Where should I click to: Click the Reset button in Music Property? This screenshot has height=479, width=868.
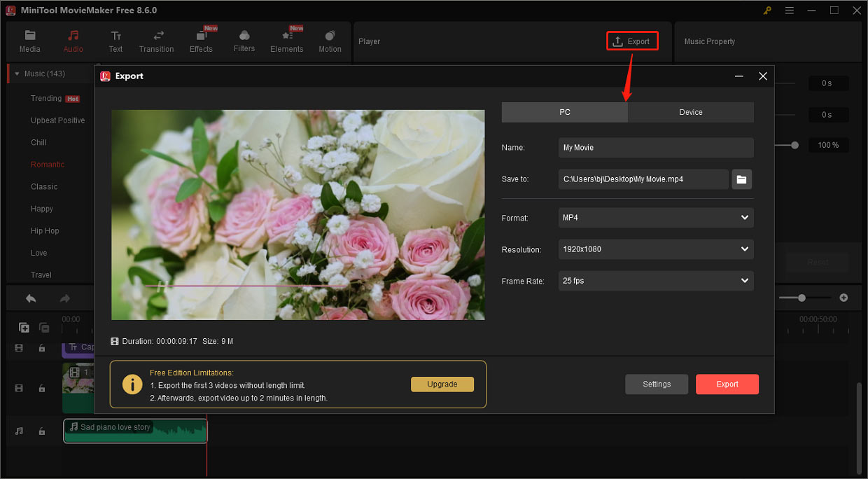click(818, 263)
